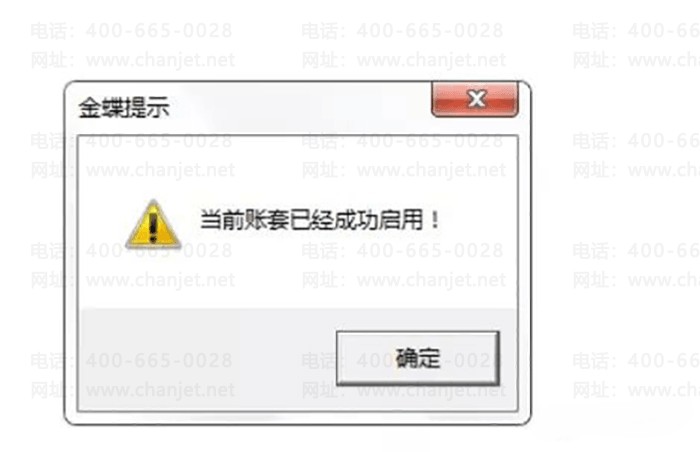The width and height of the screenshot is (700, 452).
Task: Acknowledge the success message with 确定
Action: tap(417, 358)
